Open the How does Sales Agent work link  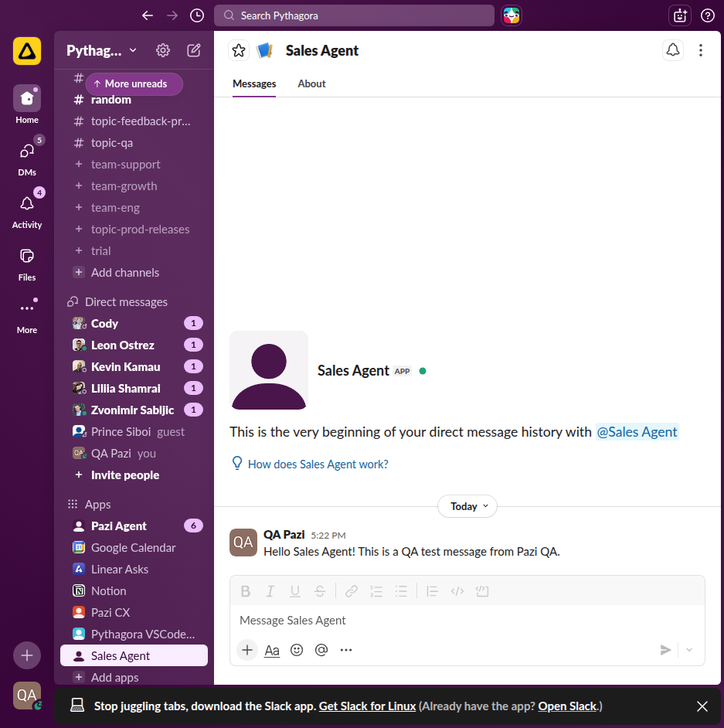pos(317,463)
